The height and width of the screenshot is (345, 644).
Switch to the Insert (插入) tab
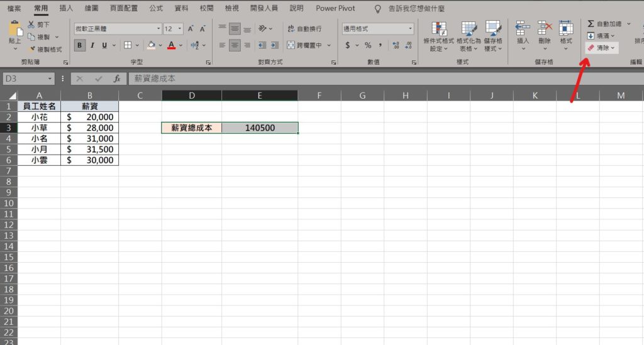coord(66,8)
